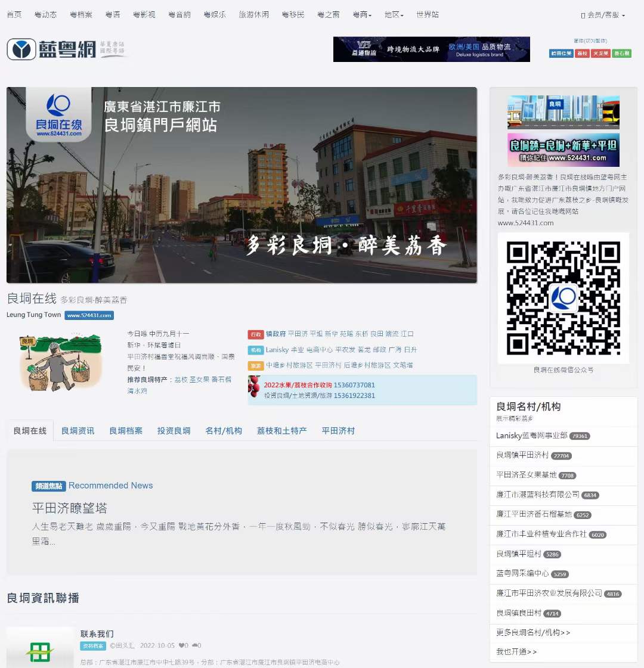Click the blue www.524431.com button

click(89, 315)
